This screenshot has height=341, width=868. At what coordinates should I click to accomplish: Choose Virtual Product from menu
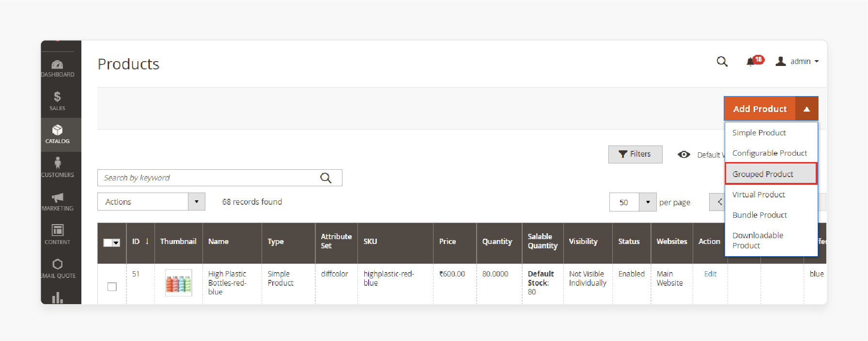pyautogui.click(x=771, y=195)
